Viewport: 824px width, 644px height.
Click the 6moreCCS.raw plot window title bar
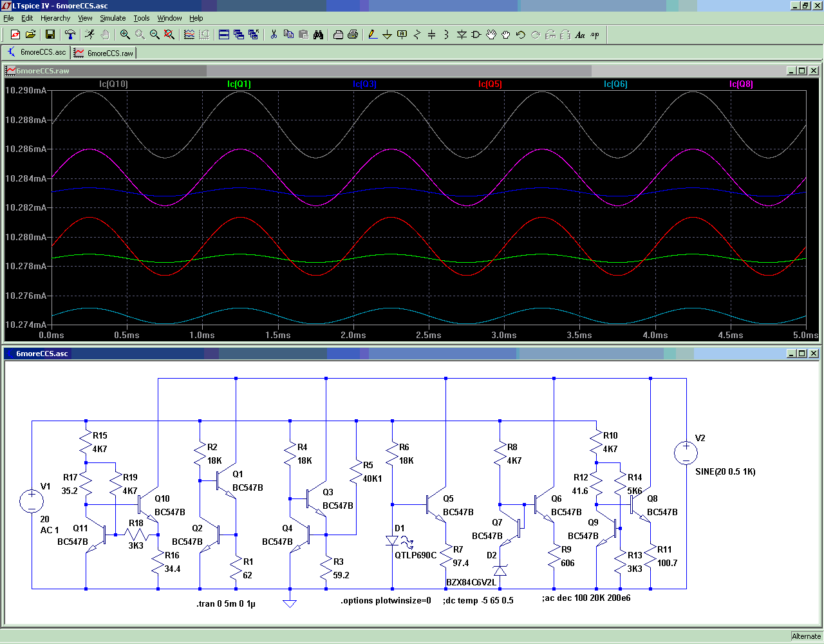click(412, 71)
